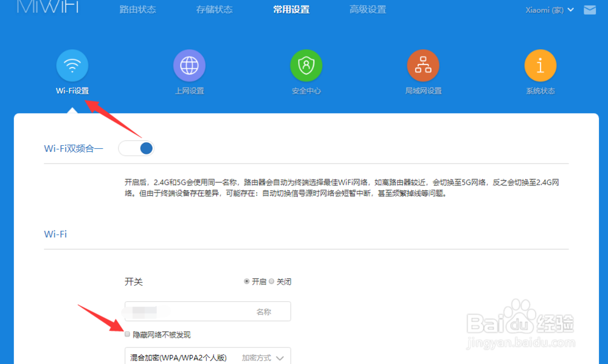Expand the Xiaomi (家) device dropdown arrow

tap(570, 10)
